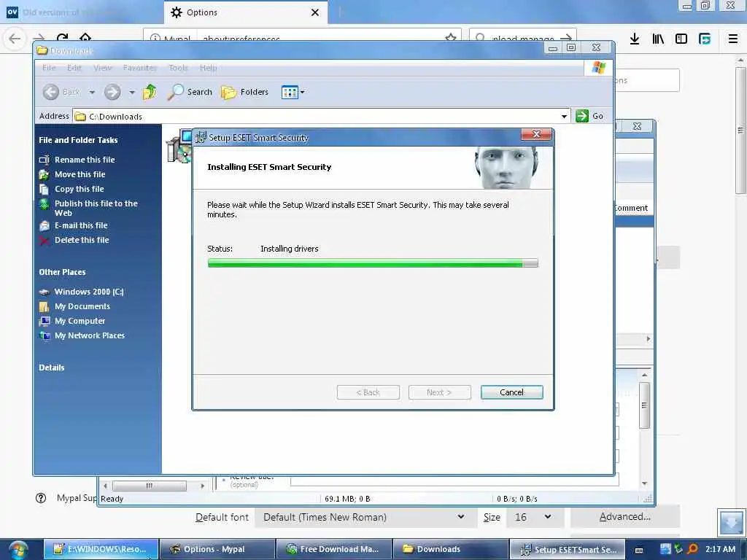Click Move this file task

80,174
